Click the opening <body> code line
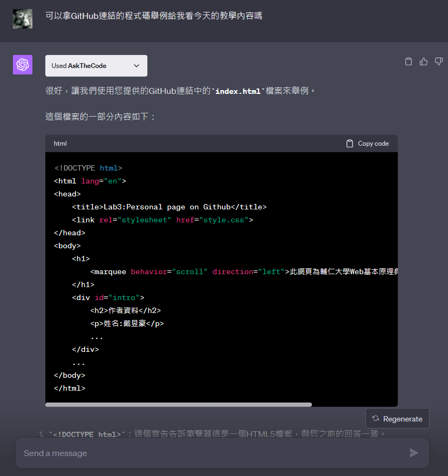Image resolution: width=448 pixels, height=476 pixels. [67, 246]
